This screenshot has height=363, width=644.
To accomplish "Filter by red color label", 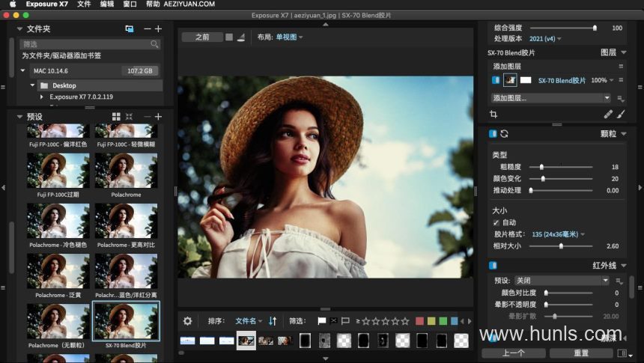I will click(x=419, y=321).
